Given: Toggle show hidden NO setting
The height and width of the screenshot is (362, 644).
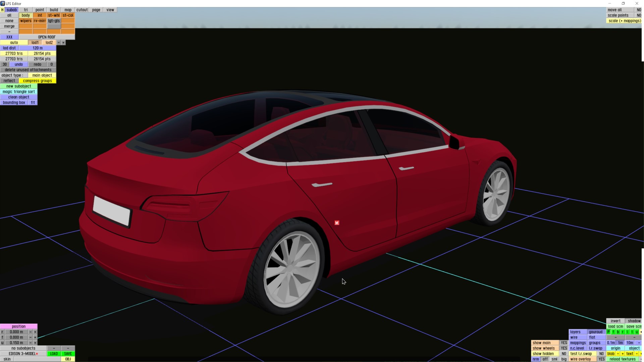Looking at the screenshot, I should point(564,354).
